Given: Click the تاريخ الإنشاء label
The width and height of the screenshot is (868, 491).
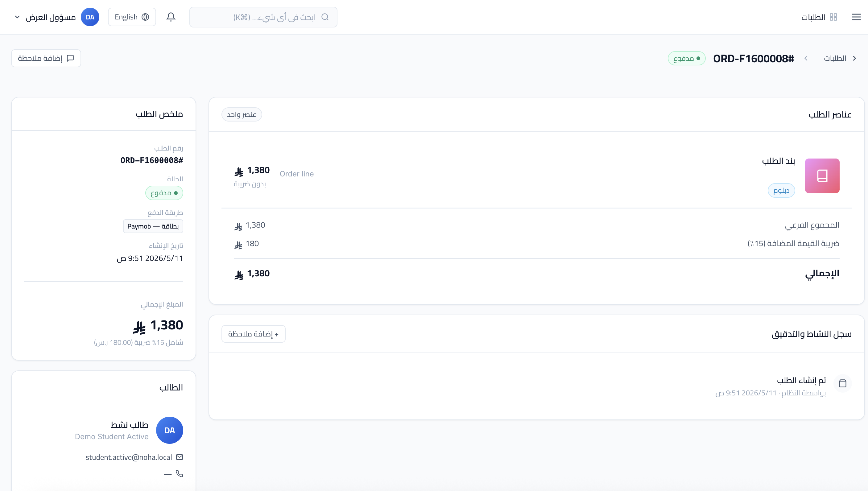Looking at the screenshot, I should [x=166, y=245].
